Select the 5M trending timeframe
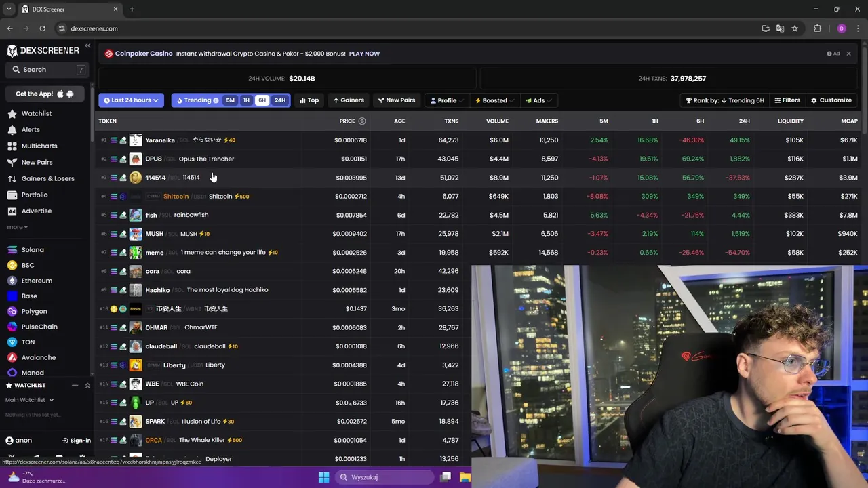The width and height of the screenshot is (868, 488). [x=231, y=100]
